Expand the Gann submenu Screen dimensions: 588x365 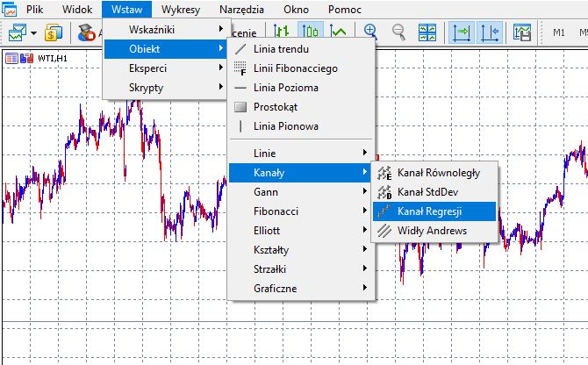coord(301,192)
